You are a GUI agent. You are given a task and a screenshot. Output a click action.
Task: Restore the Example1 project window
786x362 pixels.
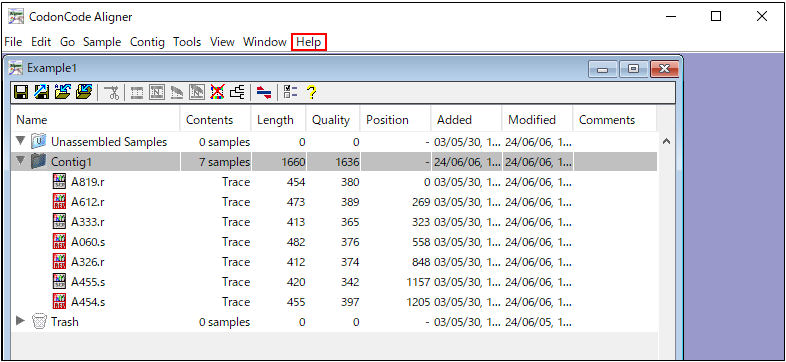[x=634, y=69]
